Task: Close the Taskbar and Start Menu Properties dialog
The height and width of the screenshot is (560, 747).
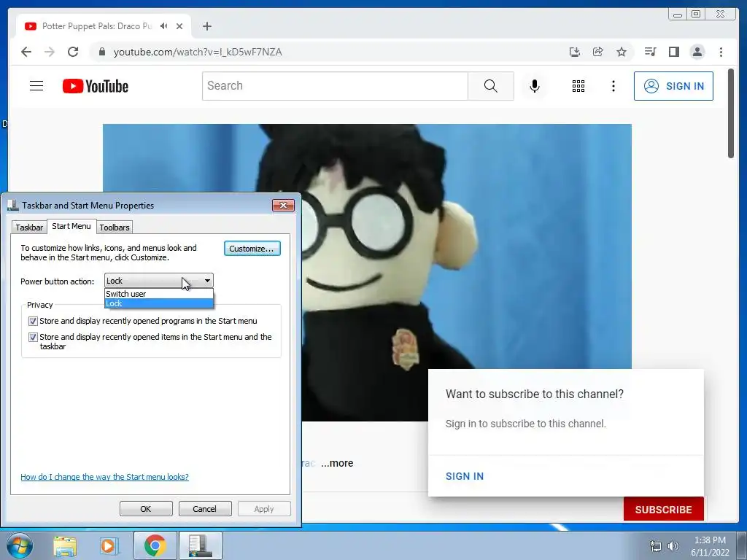Action: click(x=283, y=205)
